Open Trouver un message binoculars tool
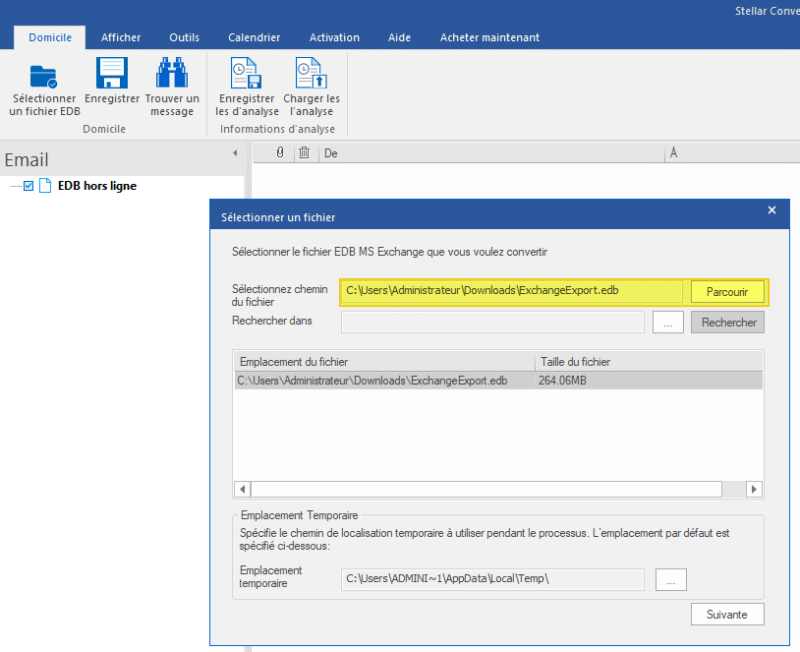Image resolution: width=800 pixels, height=652 pixels. [x=172, y=75]
